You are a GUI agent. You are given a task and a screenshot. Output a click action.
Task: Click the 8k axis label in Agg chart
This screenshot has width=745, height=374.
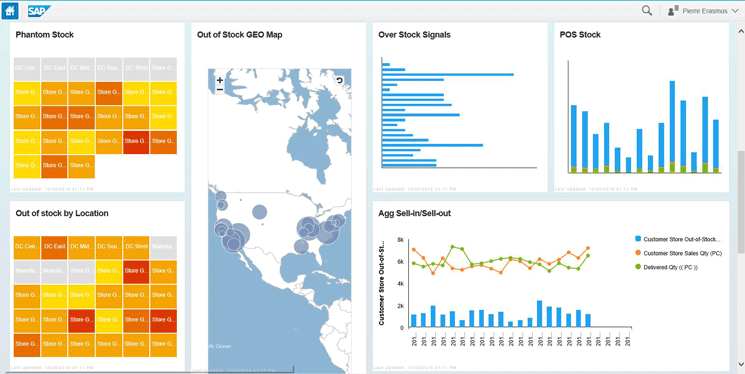pos(401,240)
